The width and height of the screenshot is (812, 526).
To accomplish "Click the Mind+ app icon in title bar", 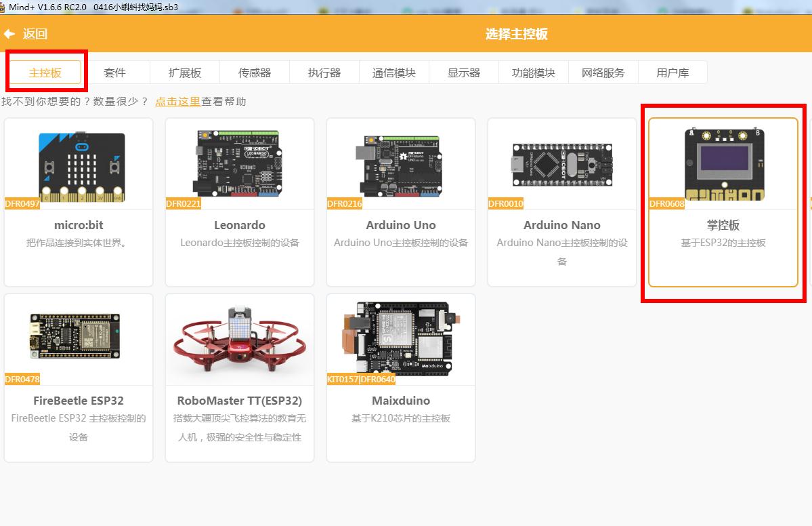I will pos(3,7).
